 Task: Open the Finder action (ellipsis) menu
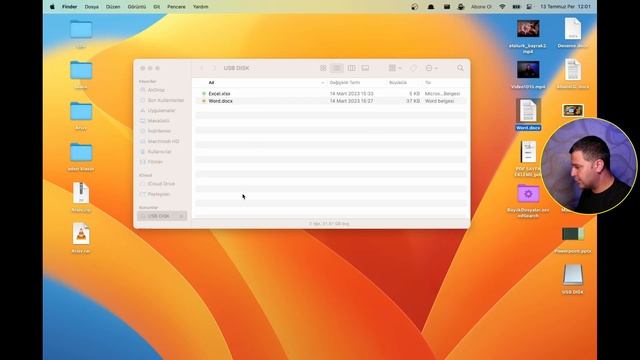[431, 68]
